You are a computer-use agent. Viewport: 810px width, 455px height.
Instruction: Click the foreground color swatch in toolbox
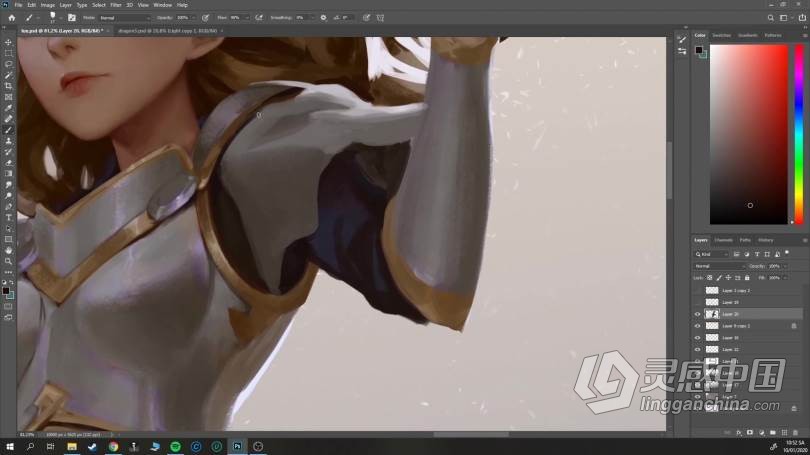tap(6, 291)
